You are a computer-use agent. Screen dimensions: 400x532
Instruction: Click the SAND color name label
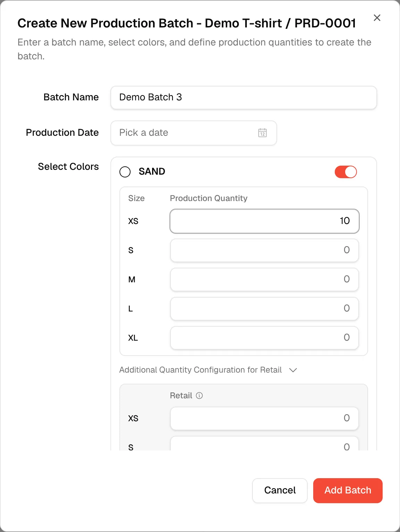pos(152,172)
